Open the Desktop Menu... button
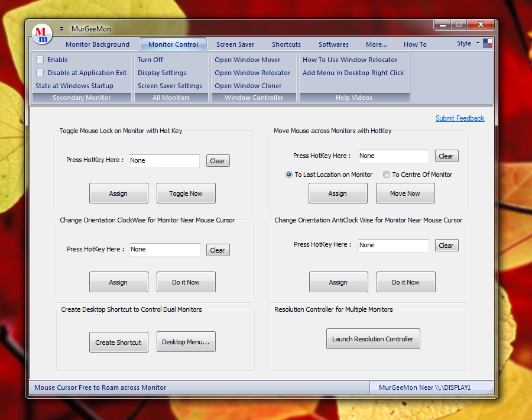532x420 pixels. pyautogui.click(x=186, y=342)
